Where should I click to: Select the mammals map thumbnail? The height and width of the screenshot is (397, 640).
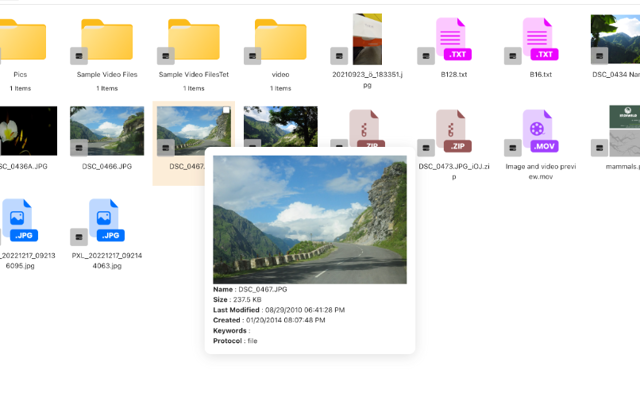(x=624, y=131)
